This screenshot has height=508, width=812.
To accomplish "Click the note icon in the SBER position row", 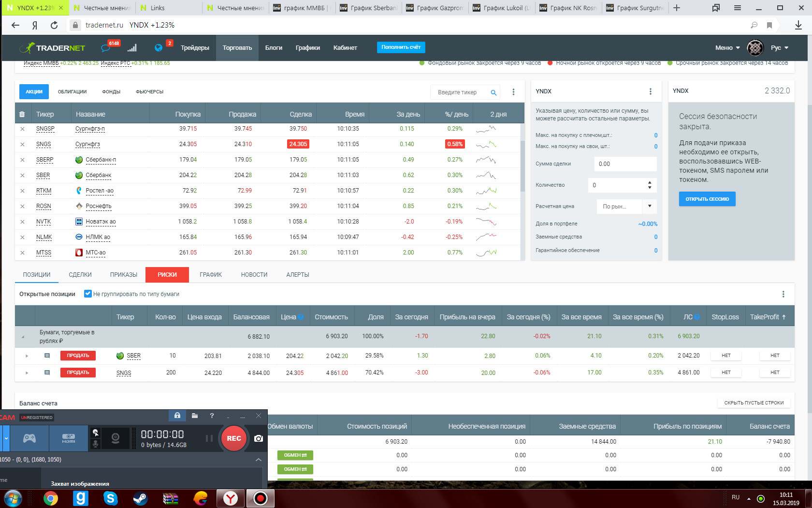I will pos(47,356).
